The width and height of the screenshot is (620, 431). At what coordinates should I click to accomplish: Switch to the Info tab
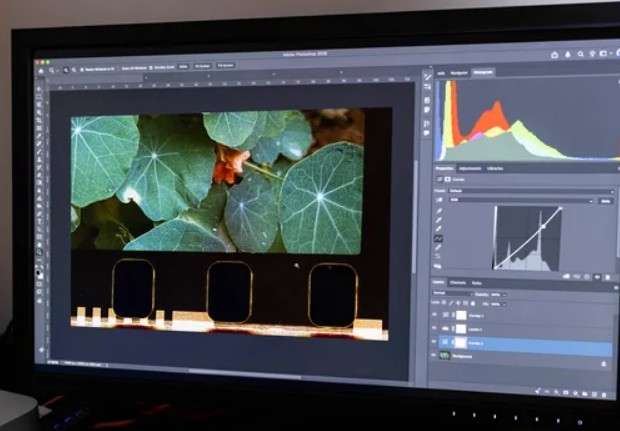[441, 73]
